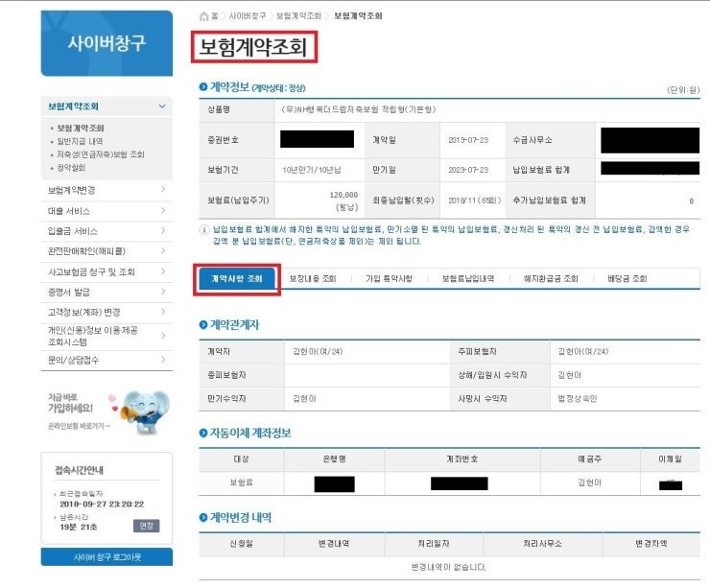This screenshot has width=710, height=588.
Task: Click the 사이버창구 로그아웃 button
Action: click(x=106, y=557)
